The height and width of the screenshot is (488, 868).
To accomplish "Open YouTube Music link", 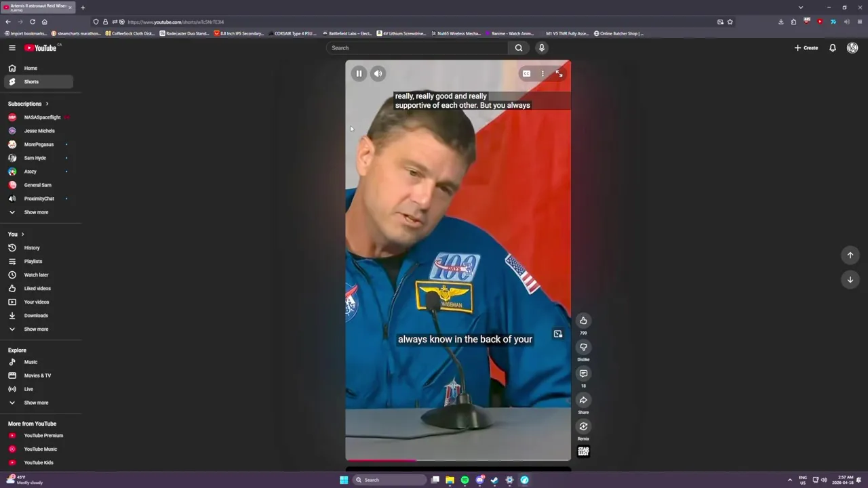I will click(38, 449).
